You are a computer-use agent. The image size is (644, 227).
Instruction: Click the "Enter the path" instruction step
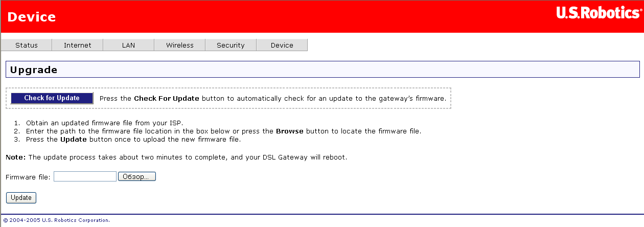tap(223, 131)
